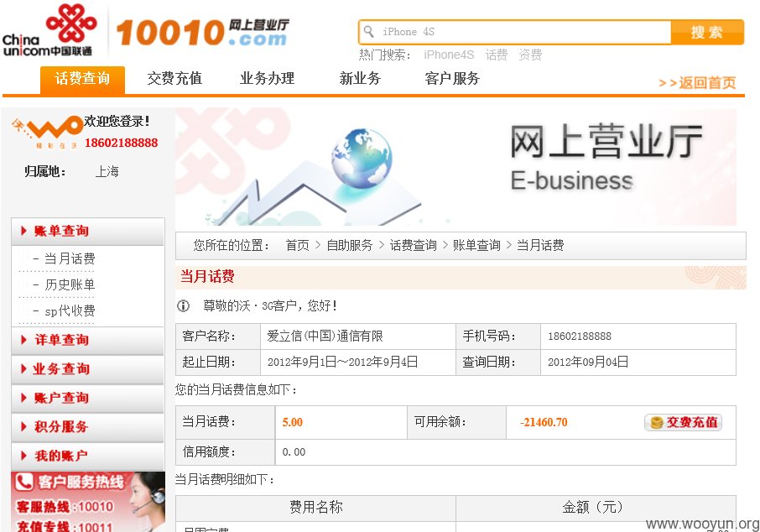Click the 金额（元） table header

[x=596, y=508]
